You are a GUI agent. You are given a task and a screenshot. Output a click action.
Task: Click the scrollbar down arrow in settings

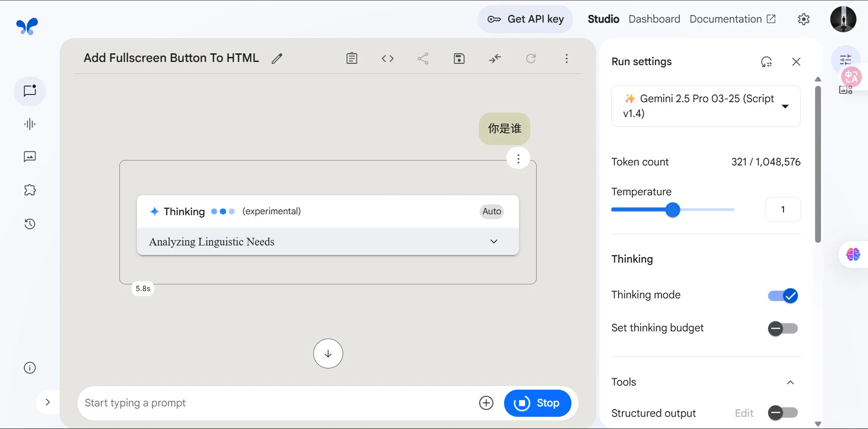click(818, 424)
